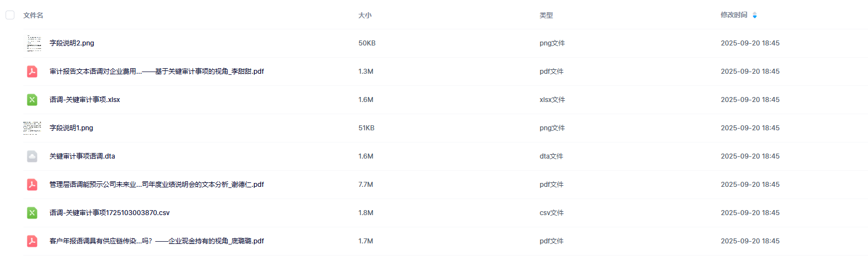The width and height of the screenshot is (868, 265).
Task: Click the green icon for the 1725103003870.csv file
Action: [32, 213]
